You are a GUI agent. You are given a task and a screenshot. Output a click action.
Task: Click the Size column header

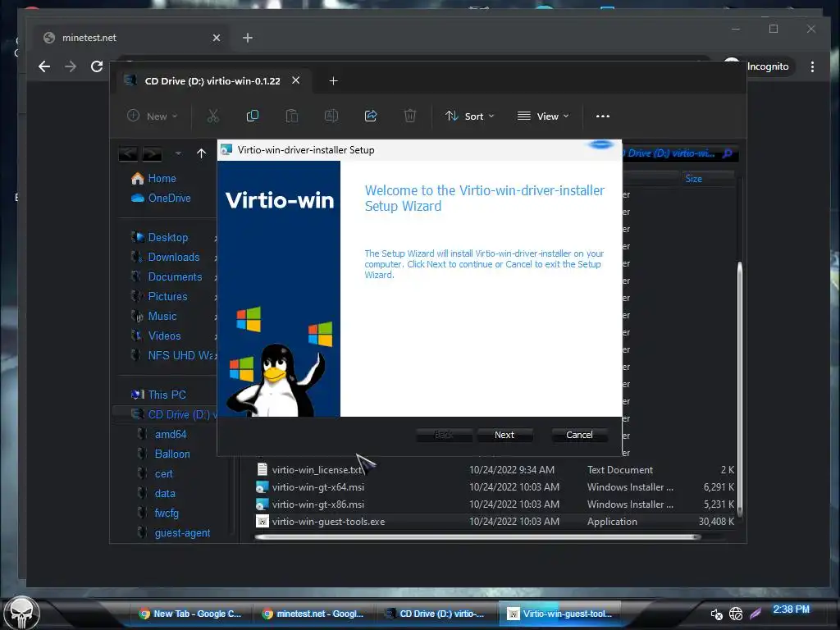[708, 178]
